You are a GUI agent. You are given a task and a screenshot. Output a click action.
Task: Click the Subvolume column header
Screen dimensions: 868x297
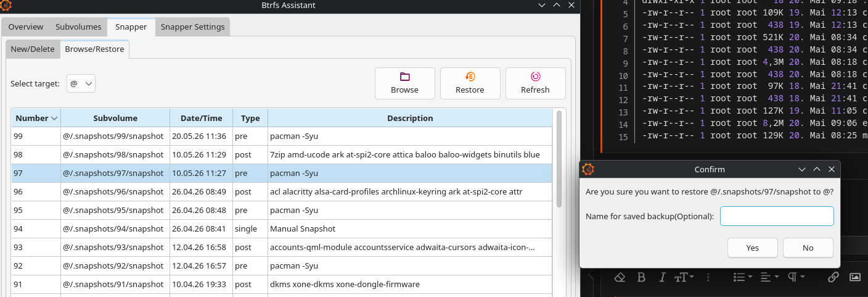[x=115, y=118]
